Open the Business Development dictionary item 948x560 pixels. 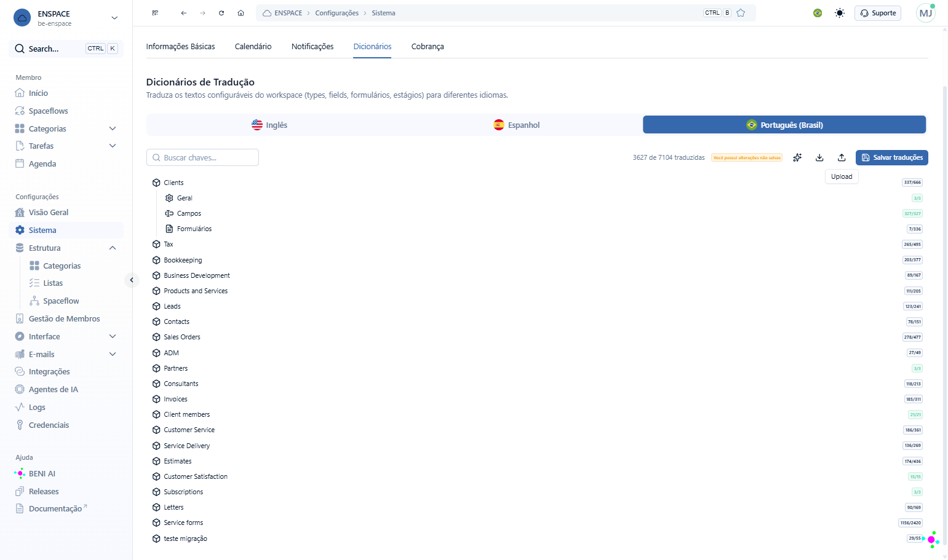click(x=197, y=275)
